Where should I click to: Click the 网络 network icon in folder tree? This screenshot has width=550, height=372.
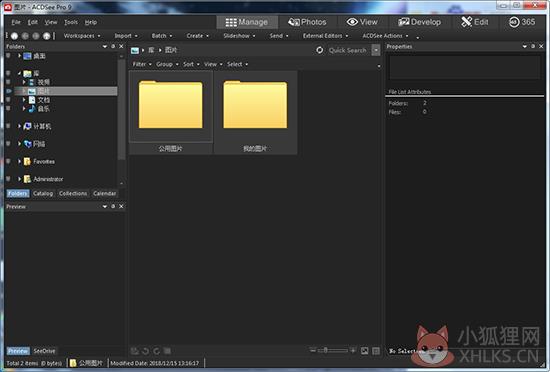[x=27, y=144]
